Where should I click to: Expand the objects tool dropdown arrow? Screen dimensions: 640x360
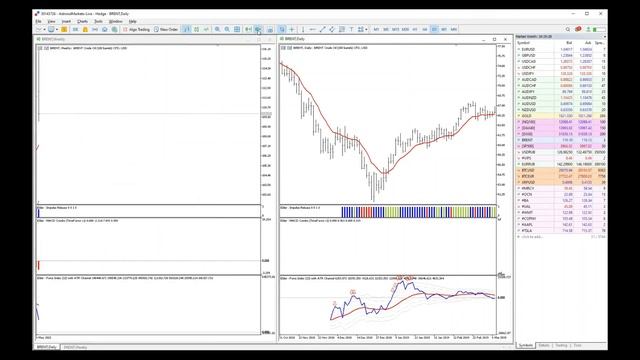coord(366,29)
